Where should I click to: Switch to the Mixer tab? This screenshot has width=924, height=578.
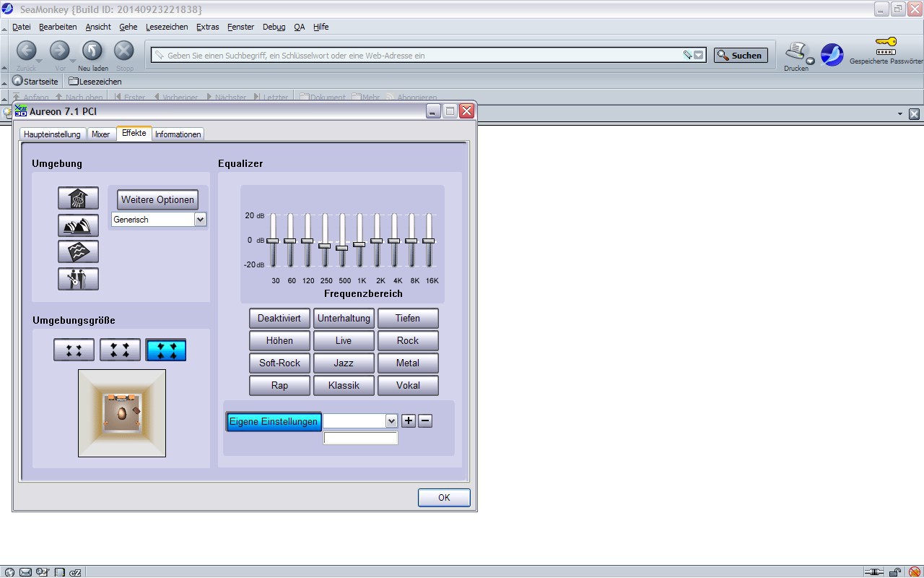coord(101,134)
